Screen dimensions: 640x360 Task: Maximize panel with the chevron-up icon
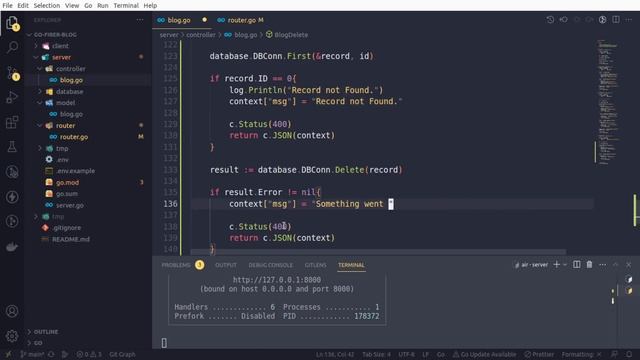click(x=616, y=265)
